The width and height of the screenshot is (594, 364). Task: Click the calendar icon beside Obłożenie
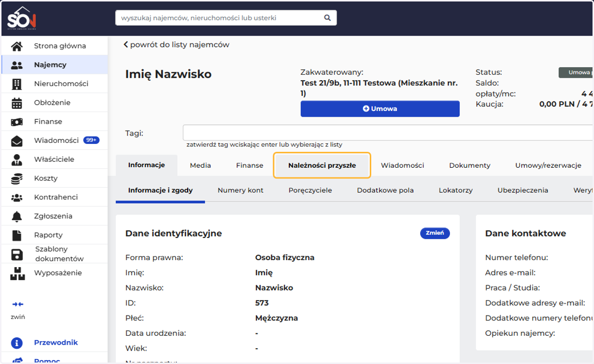click(17, 103)
